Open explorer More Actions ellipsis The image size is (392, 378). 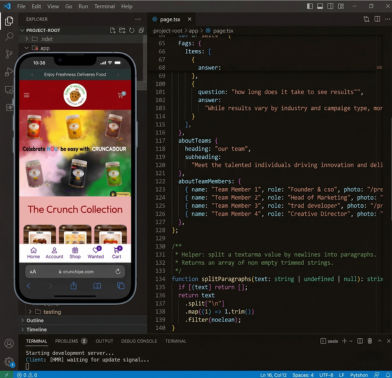coord(138,19)
